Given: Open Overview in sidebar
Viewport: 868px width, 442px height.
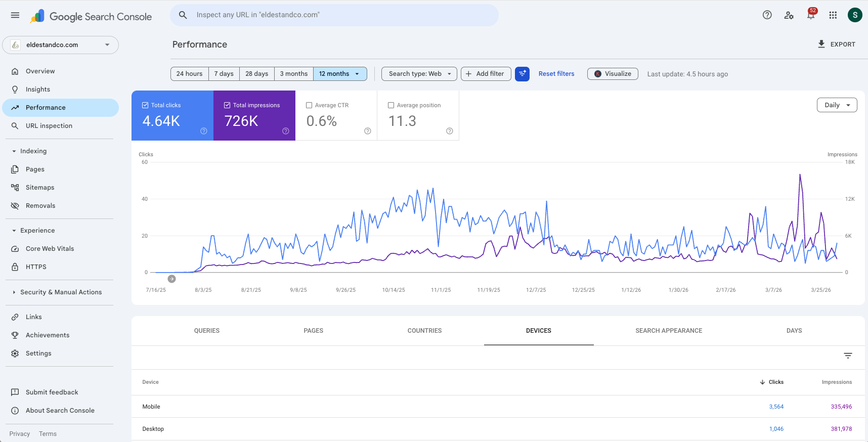Looking at the screenshot, I should [x=60, y=71].
